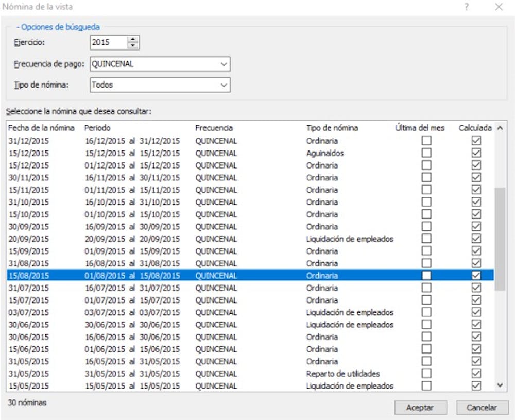Click scroll up arrow of payroll list
The width and height of the screenshot is (515, 420).
click(500, 128)
